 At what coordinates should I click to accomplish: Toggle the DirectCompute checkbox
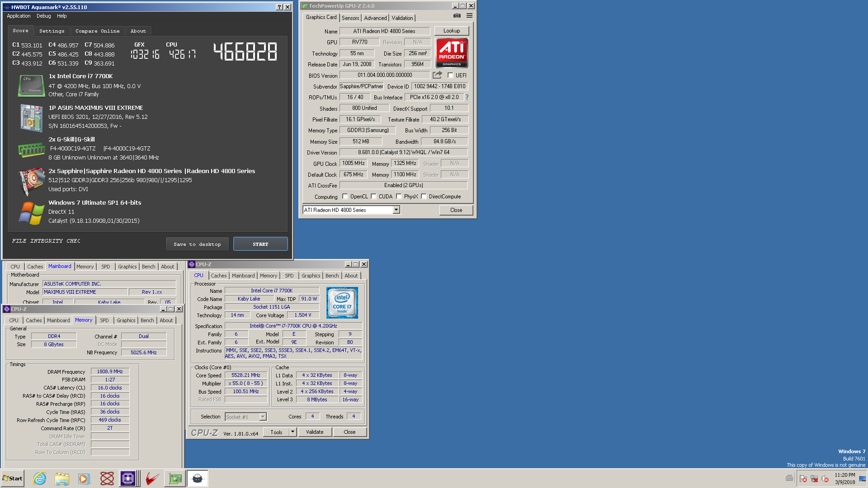tap(424, 197)
